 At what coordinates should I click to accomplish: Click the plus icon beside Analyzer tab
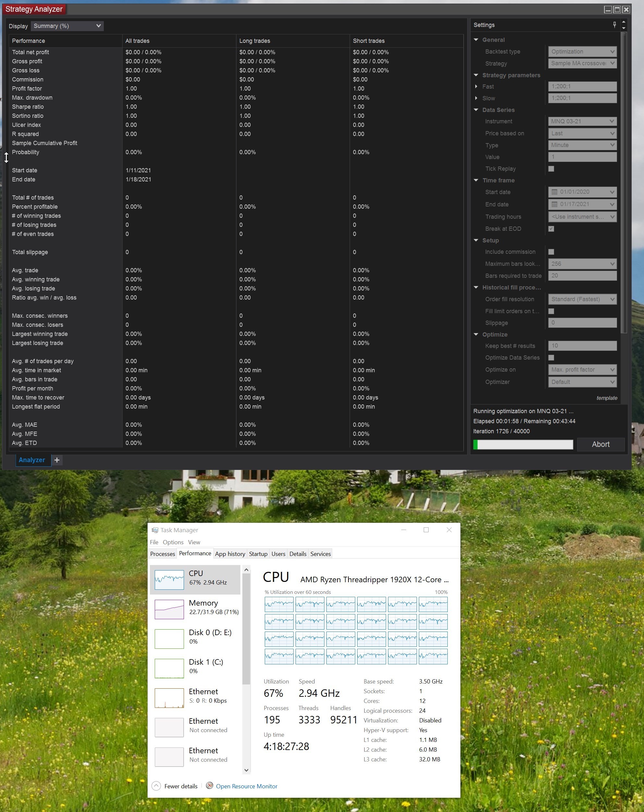[57, 460]
